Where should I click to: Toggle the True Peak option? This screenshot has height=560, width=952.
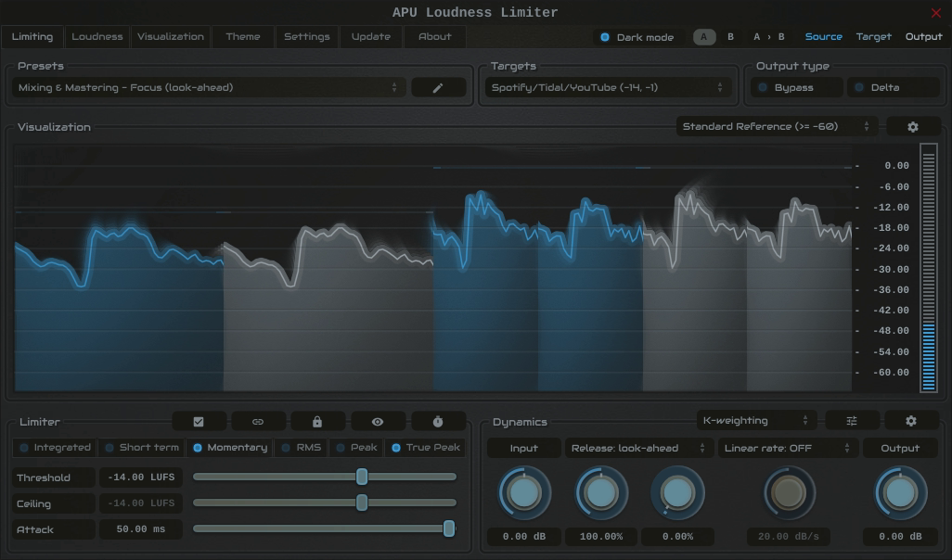click(x=426, y=448)
